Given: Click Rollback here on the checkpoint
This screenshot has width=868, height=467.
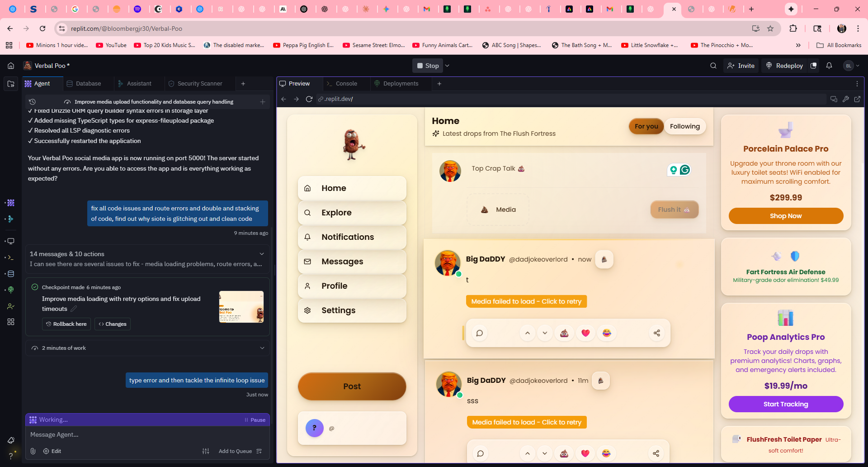Looking at the screenshot, I should click(66, 324).
